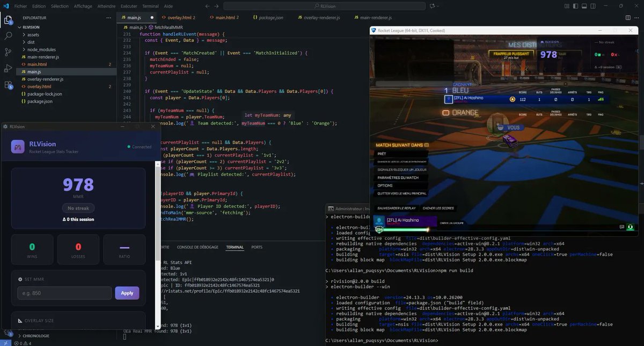Click the No streak badge in RLVision
Screen dimensions: 644x346
tap(78, 208)
